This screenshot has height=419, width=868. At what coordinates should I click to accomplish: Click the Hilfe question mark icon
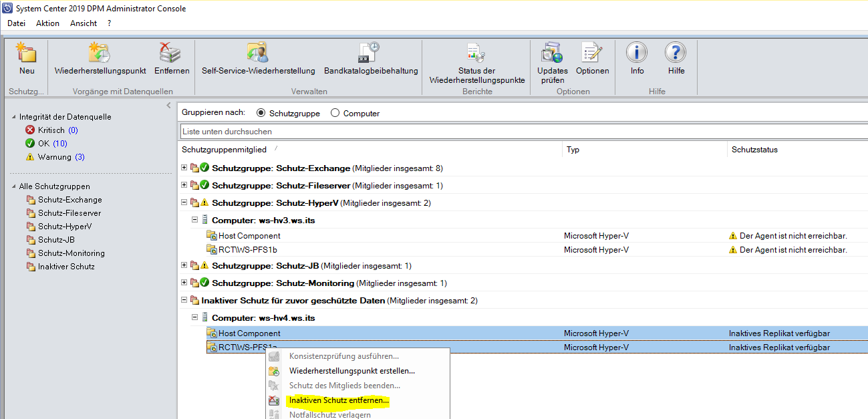pyautogui.click(x=676, y=52)
